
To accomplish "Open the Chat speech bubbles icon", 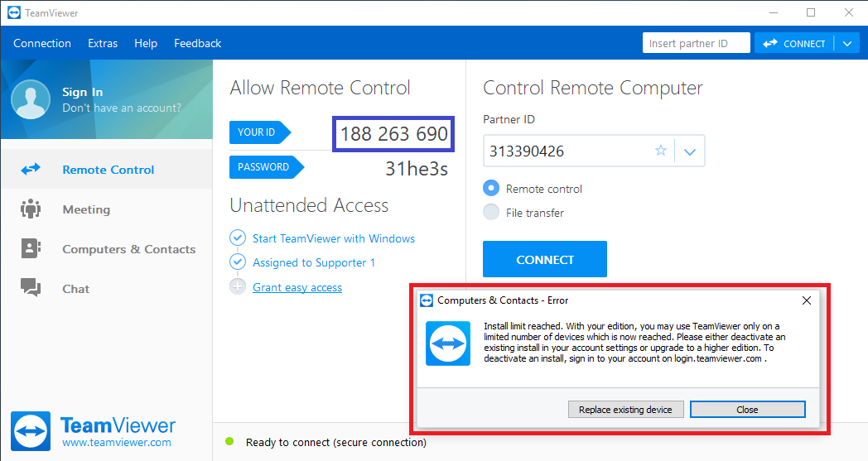I will click(31, 288).
